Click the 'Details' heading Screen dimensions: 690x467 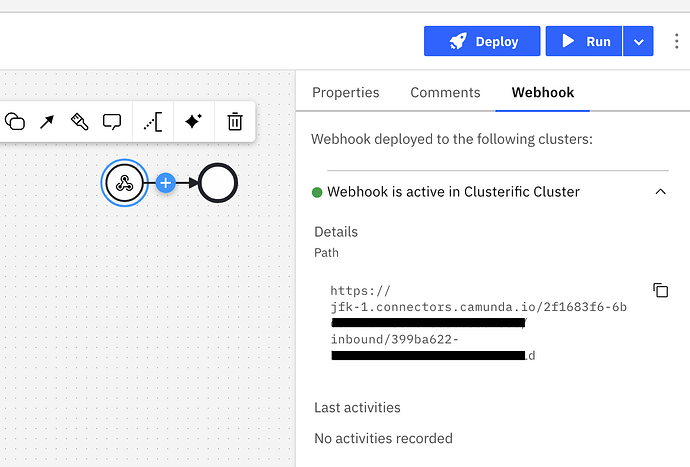pos(336,232)
